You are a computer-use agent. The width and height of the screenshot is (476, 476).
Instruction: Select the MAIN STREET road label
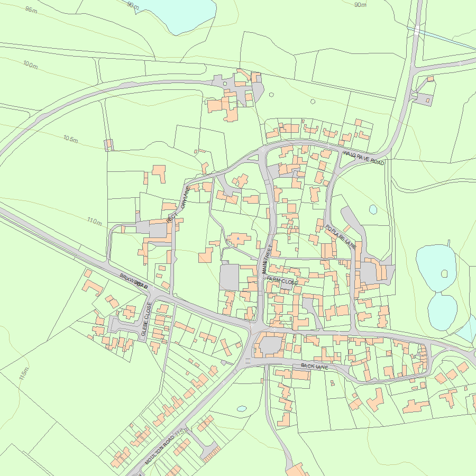266,259
